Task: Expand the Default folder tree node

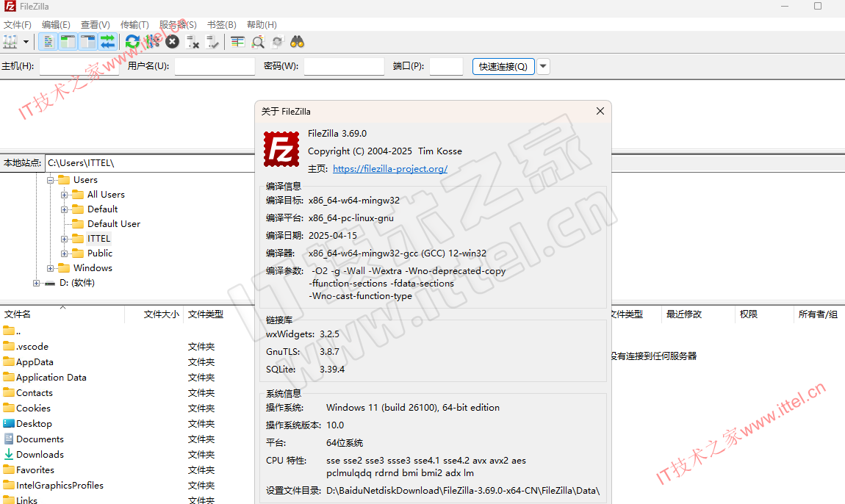Action: (x=64, y=209)
